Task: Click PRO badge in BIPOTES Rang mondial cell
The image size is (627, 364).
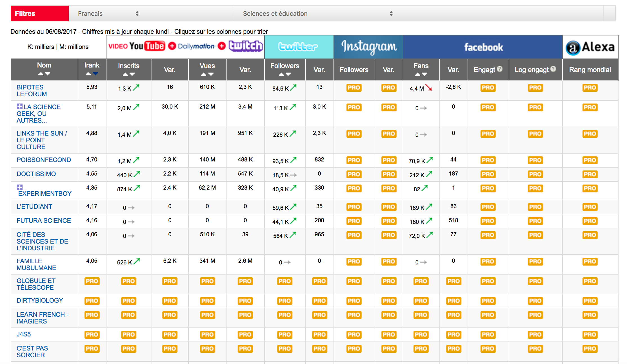Action: [590, 88]
